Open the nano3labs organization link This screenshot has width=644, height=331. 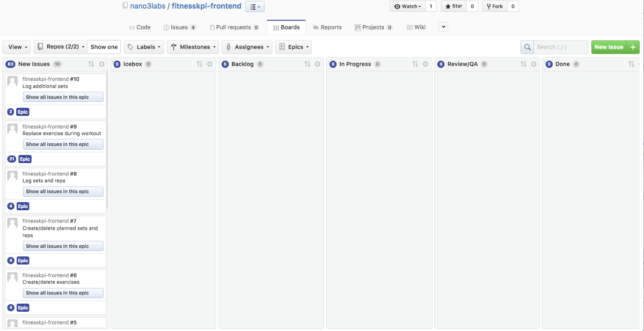[147, 6]
